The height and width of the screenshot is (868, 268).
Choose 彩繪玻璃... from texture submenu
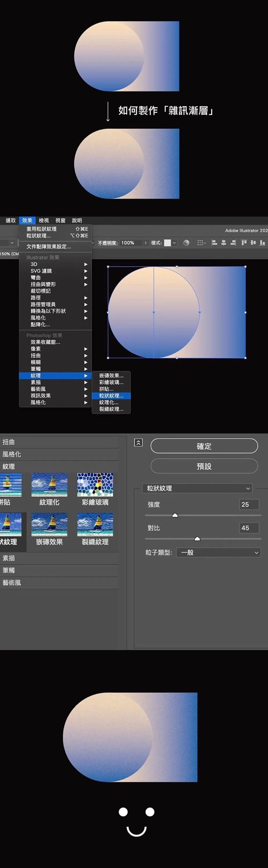point(111,382)
